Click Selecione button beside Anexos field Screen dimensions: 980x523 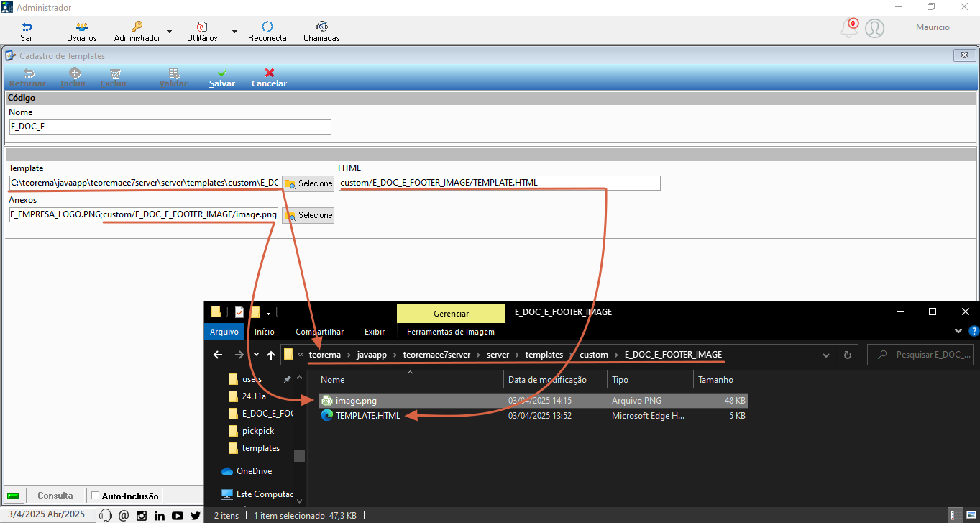pyautogui.click(x=308, y=215)
